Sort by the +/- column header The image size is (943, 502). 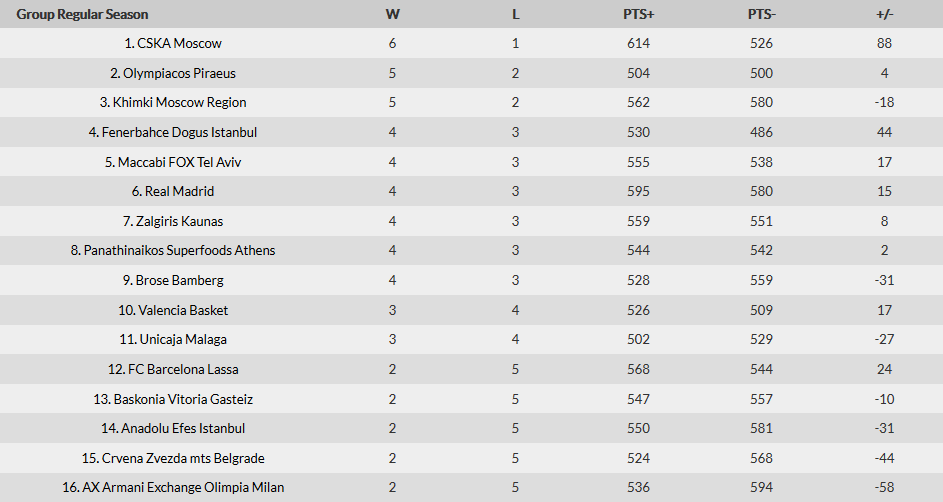click(885, 14)
